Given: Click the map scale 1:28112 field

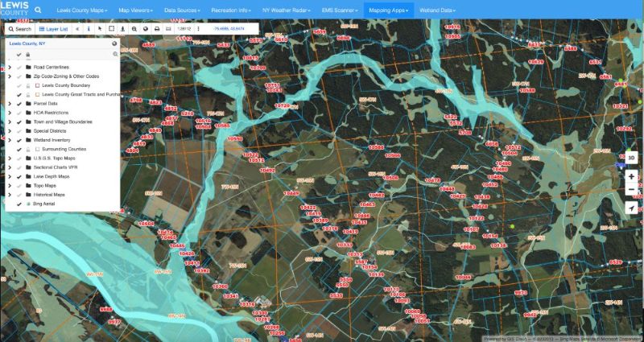Looking at the screenshot, I should tap(184, 29).
